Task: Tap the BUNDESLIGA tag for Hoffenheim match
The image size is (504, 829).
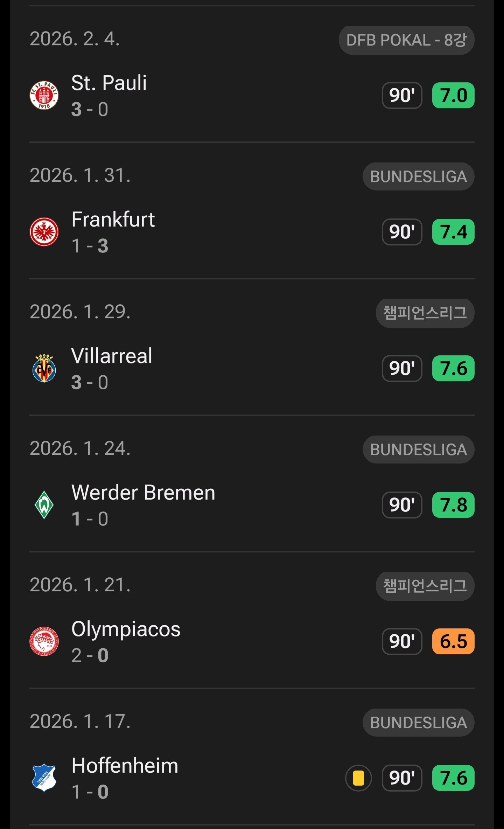Action: pos(418,723)
